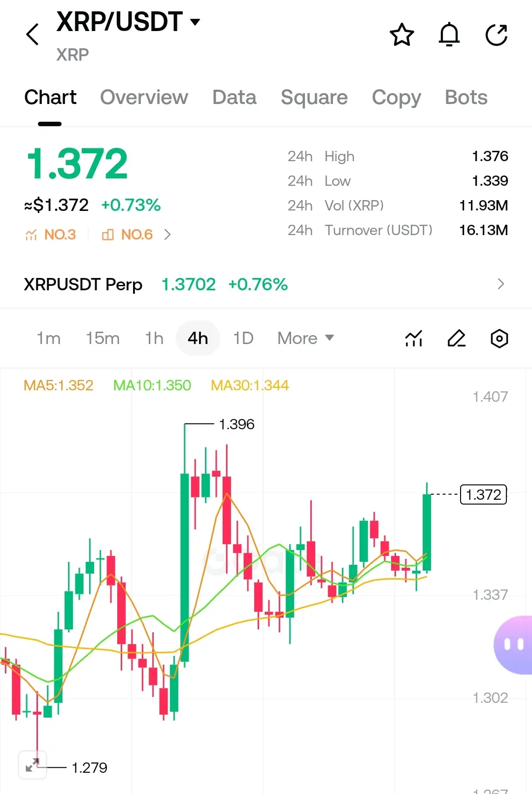This screenshot has width=532, height=794.
Task: Tap the ≈$1.372 fiat price
Action: (57, 205)
